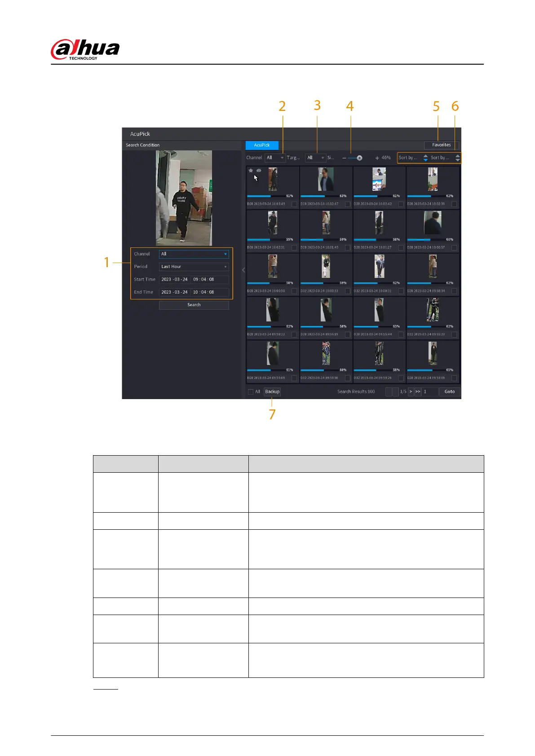Select thumbnail of result D32 09:53:26
Screen dimensions: 535x756
pyautogui.click(x=379, y=353)
